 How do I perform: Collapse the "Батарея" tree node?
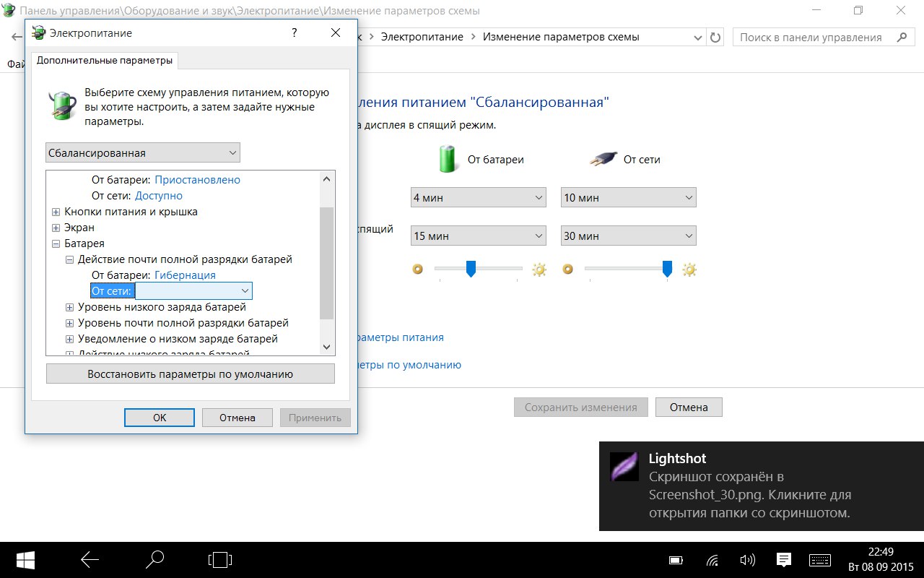[56, 243]
